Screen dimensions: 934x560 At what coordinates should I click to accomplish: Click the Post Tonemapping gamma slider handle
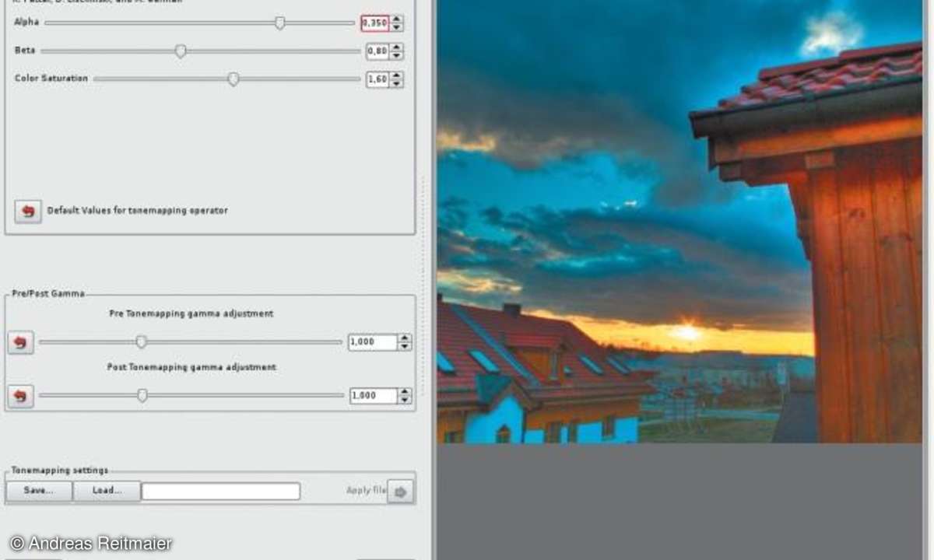(x=142, y=396)
